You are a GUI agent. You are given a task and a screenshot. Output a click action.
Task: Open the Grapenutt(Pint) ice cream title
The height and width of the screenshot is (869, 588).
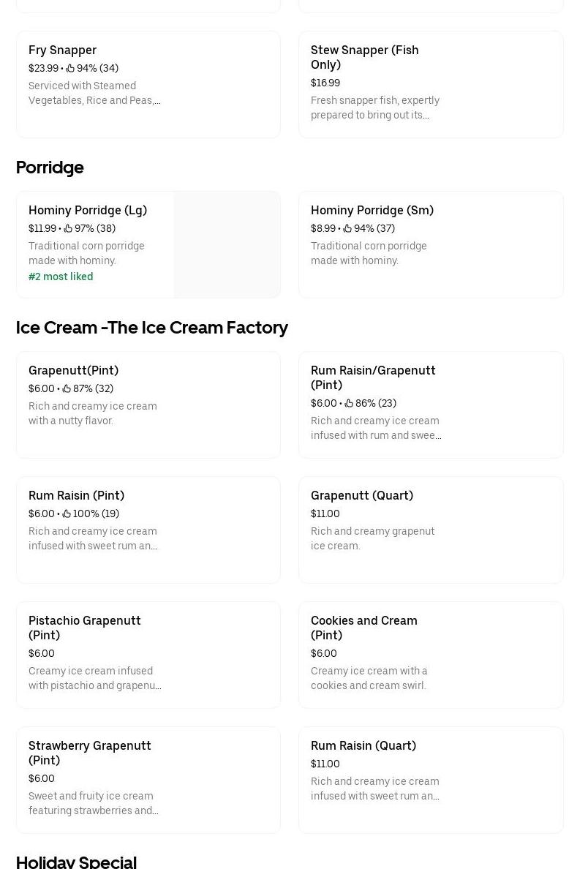73,370
